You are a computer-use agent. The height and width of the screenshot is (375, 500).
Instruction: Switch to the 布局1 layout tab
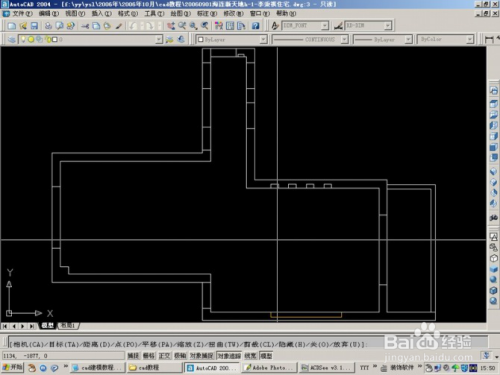pyautogui.click(x=68, y=326)
